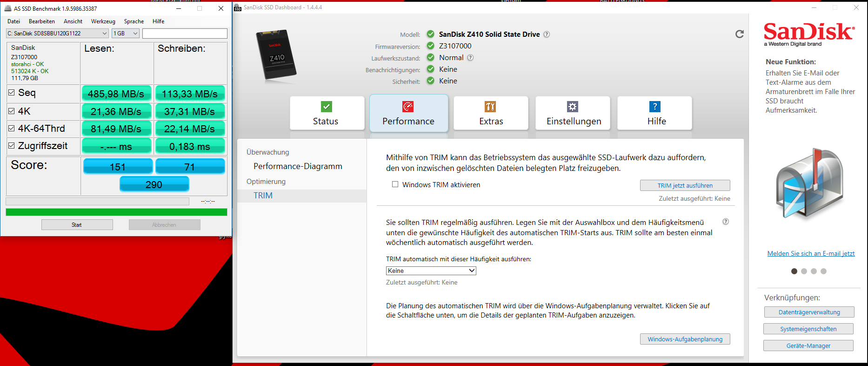The image size is (868, 366).
Task: Click gray current-test progress bar in AS SSD
Action: coord(97,201)
